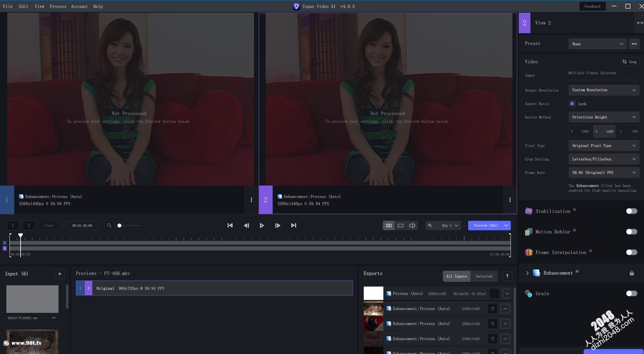Click the Grain filter icon

tap(529, 294)
